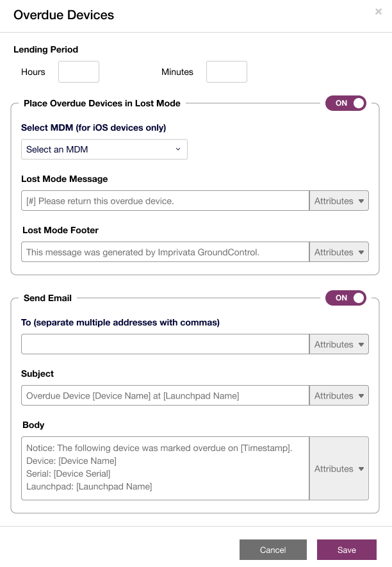Select the Minutes input field
The height and width of the screenshot is (567, 392).
(226, 72)
